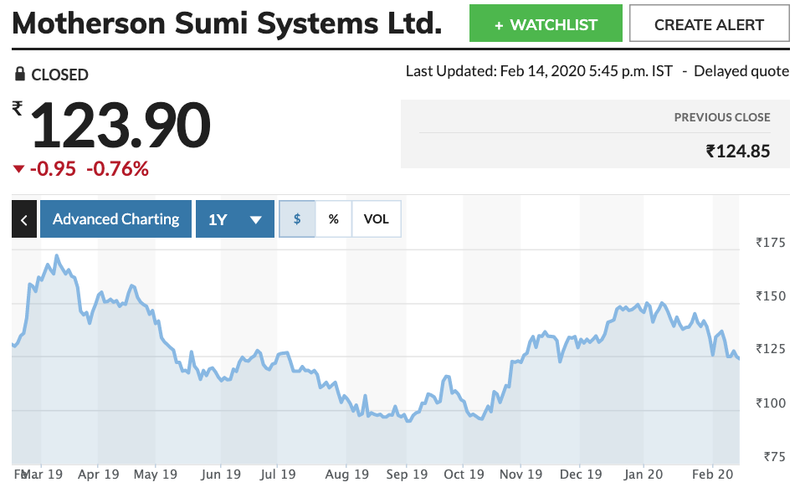800x493 pixels.
Task: Switch chart to price ($) view
Action: coord(297,219)
